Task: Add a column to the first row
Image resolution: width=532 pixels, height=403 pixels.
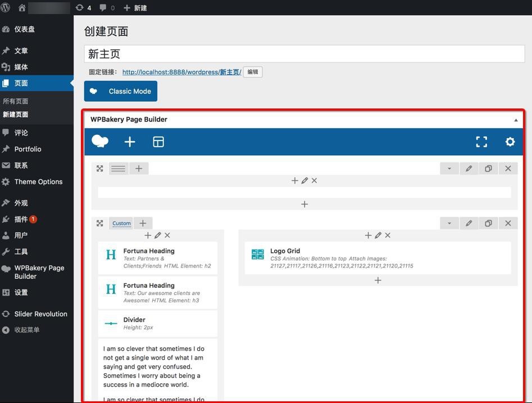Action: (x=139, y=169)
